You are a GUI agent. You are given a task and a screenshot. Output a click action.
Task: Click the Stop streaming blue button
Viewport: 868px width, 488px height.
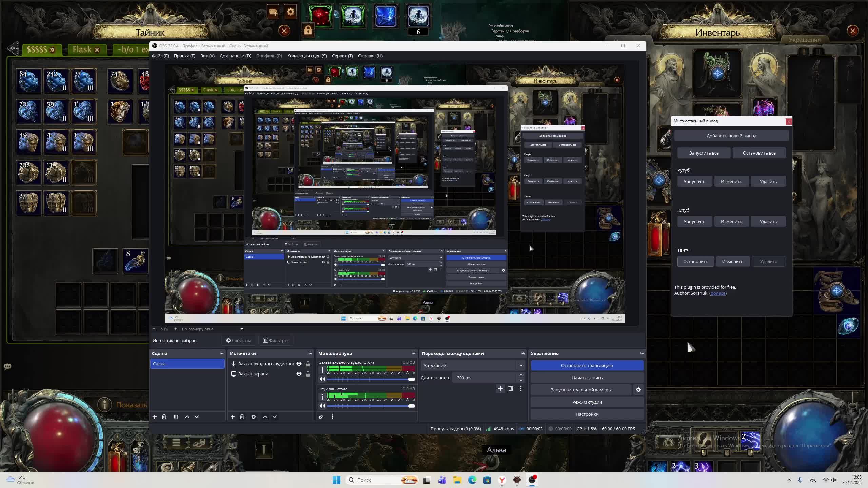point(587,365)
